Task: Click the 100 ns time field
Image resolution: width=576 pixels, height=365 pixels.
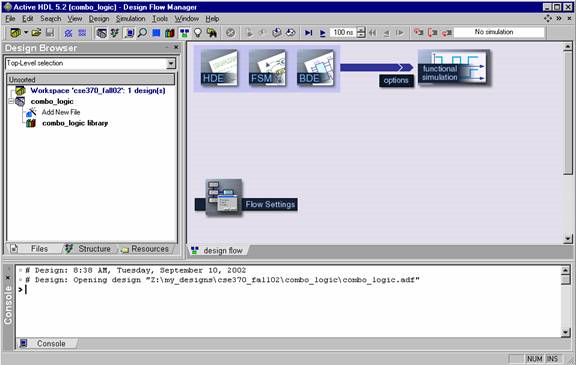Action: [x=343, y=33]
